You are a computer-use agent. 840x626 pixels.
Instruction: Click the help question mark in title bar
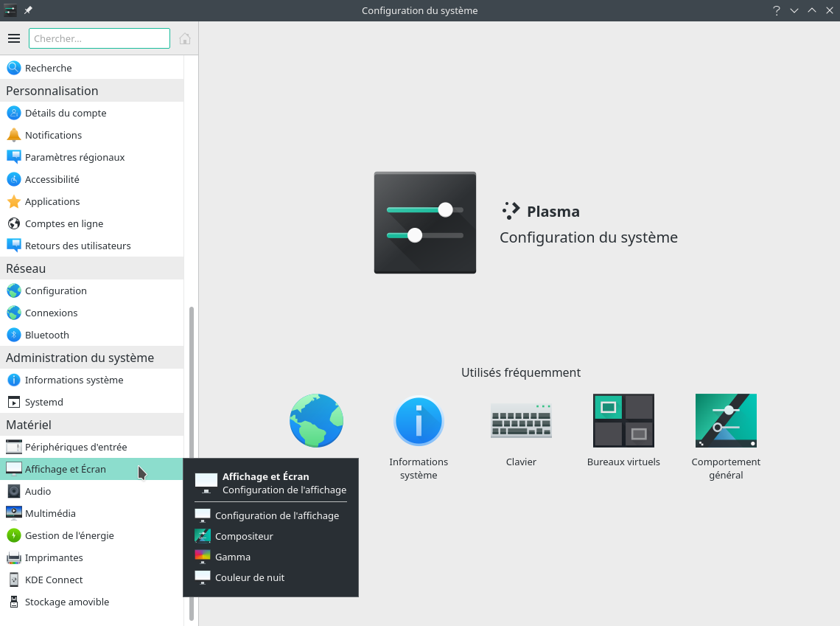(776, 10)
